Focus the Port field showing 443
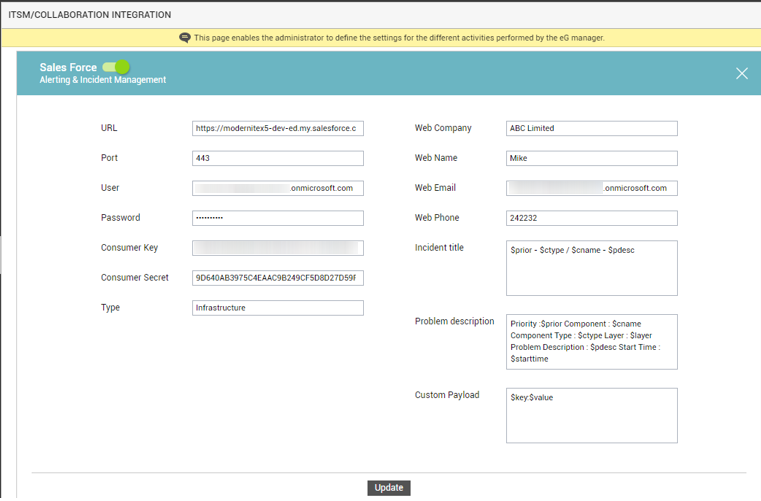 [278, 158]
